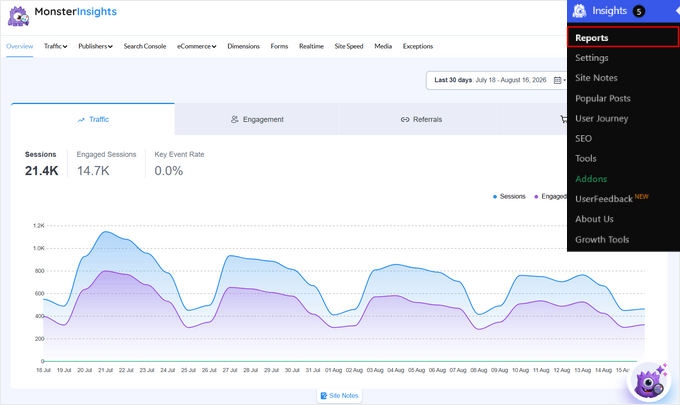680x405 pixels.
Task: Click the Engagement tab person icon
Action: (x=235, y=119)
